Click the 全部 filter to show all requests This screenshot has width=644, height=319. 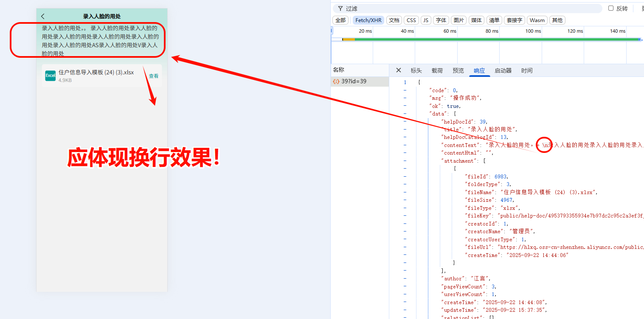pos(340,20)
